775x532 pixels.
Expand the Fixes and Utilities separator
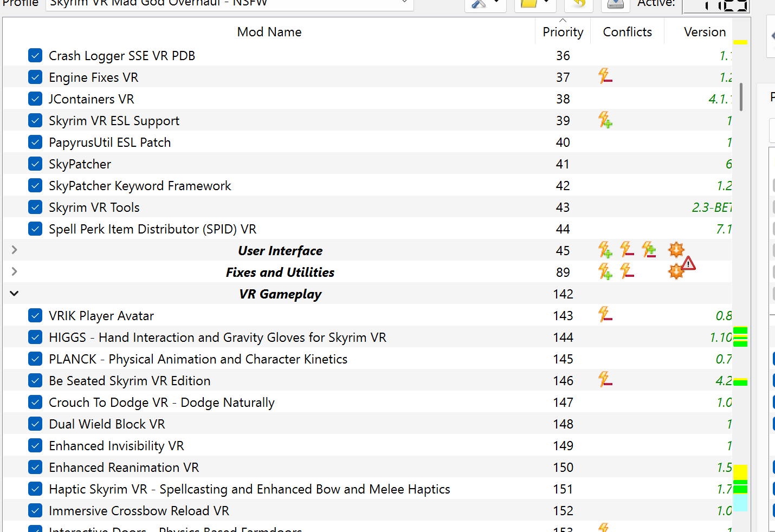(15, 271)
